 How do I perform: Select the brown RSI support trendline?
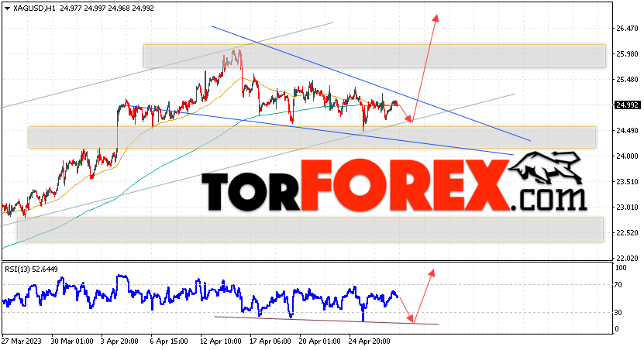[326, 321]
